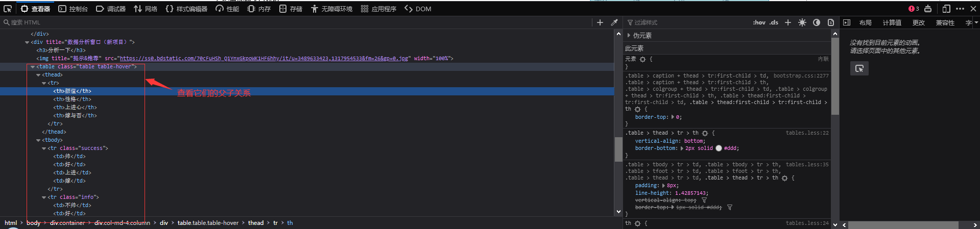Expand the border-bottom shorthand arrow
The image size is (980, 229).
pos(682,148)
